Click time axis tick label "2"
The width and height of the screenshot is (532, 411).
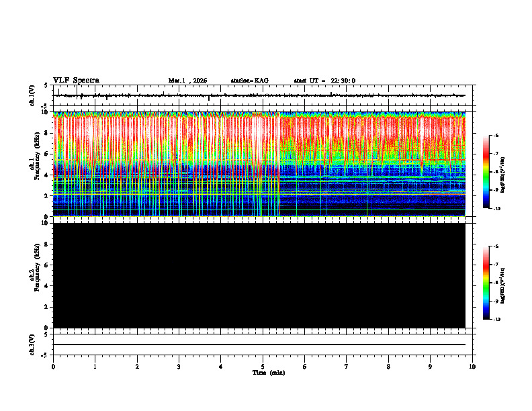coord(137,367)
